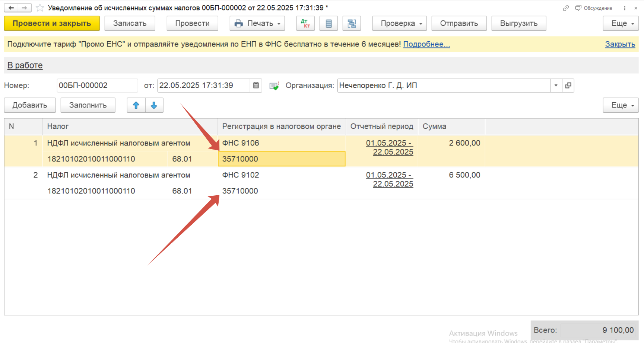Screen dimensions: 644x343
Task: Add document to favorites with star icon
Action: (x=40, y=8)
